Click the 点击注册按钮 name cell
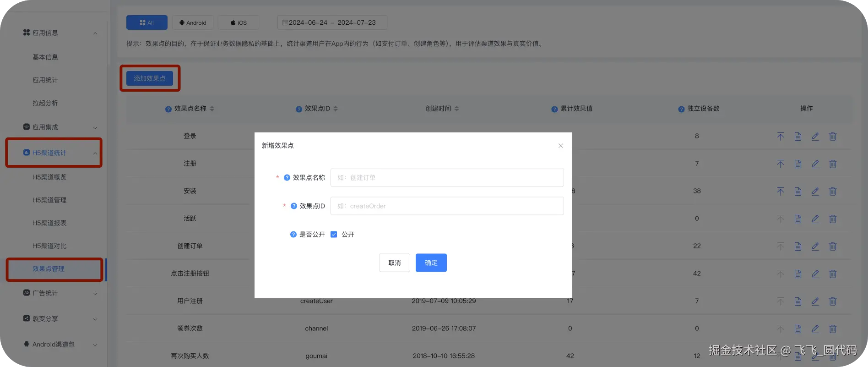The image size is (868, 367). pyautogui.click(x=190, y=274)
